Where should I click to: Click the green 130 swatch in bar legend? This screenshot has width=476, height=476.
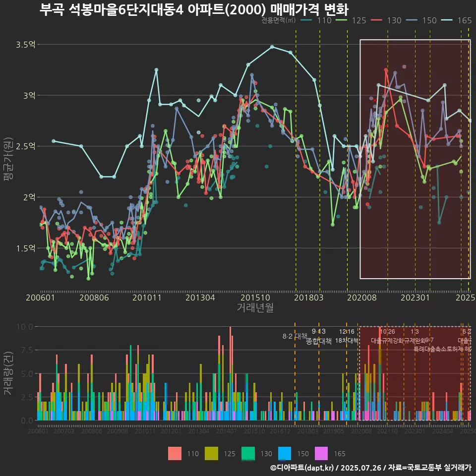pyautogui.click(x=248, y=454)
